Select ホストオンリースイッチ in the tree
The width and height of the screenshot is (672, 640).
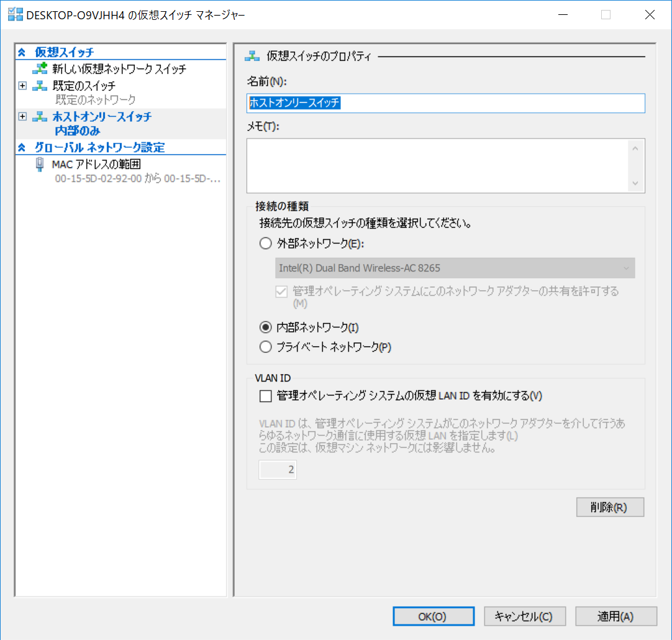point(102,117)
